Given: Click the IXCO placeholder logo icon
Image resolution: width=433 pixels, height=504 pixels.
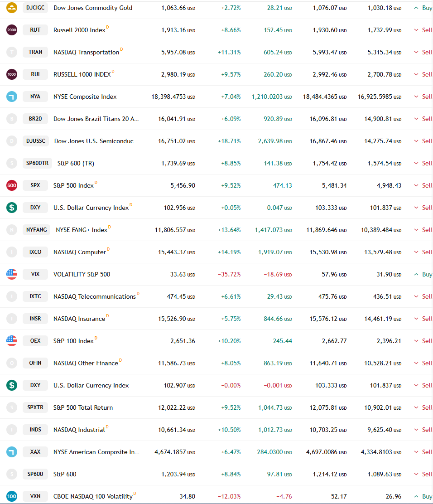Looking at the screenshot, I should point(12,252).
